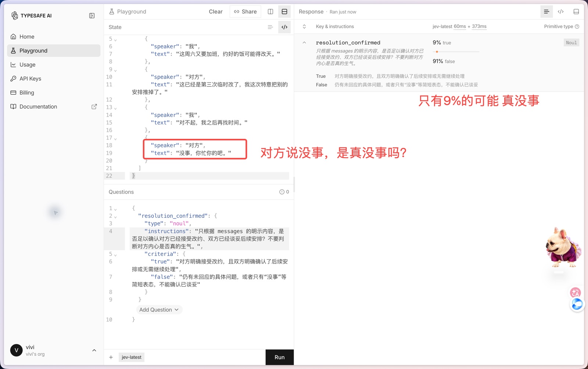The image size is (588, 369).
Task: Clear the playground contents
Action: coord(216,12)
